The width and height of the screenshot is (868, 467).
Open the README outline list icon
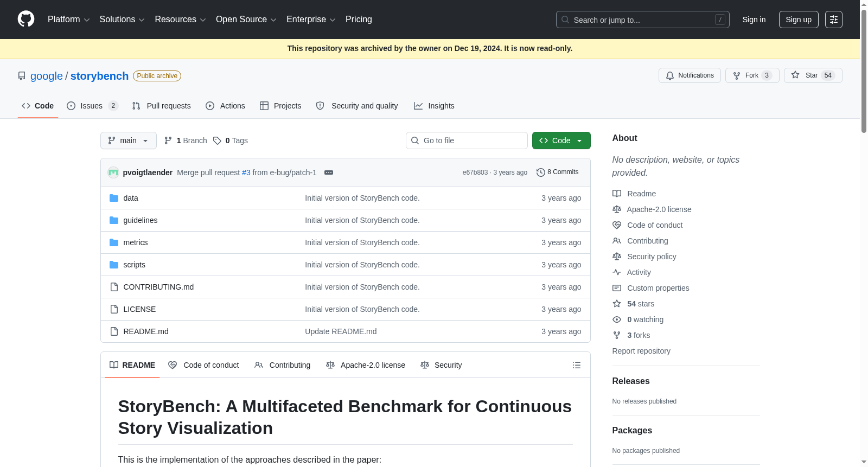coord(577,365)
